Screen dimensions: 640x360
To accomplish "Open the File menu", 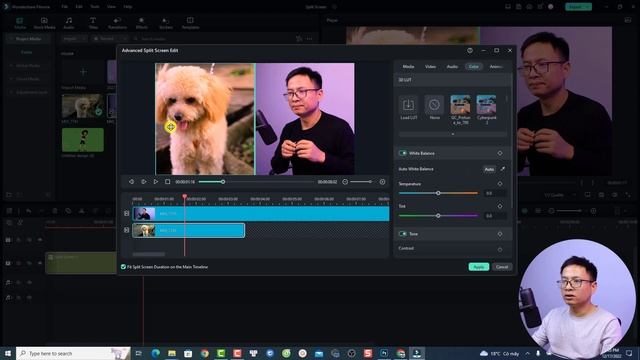I will pos(64,7).
